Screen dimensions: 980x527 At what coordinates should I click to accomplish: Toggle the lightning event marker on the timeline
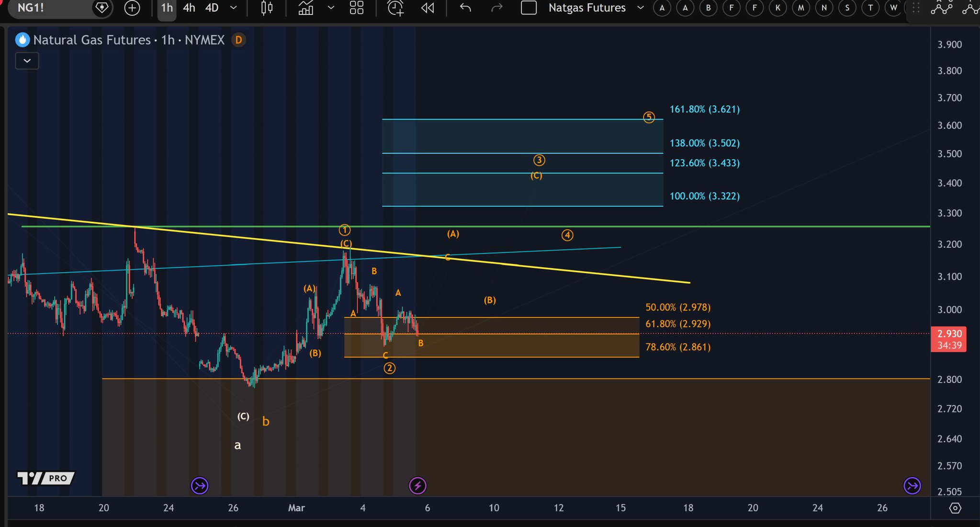417,486
